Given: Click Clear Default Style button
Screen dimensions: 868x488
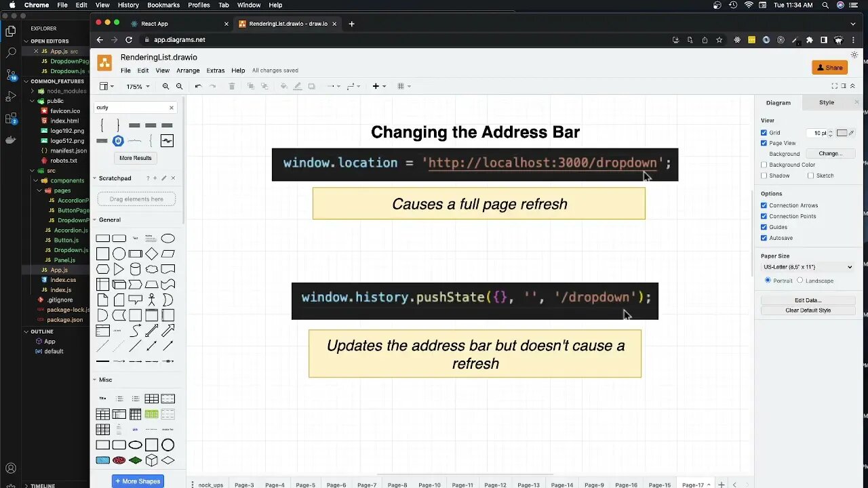Looking at the screenshot, I should click(808, 310).
